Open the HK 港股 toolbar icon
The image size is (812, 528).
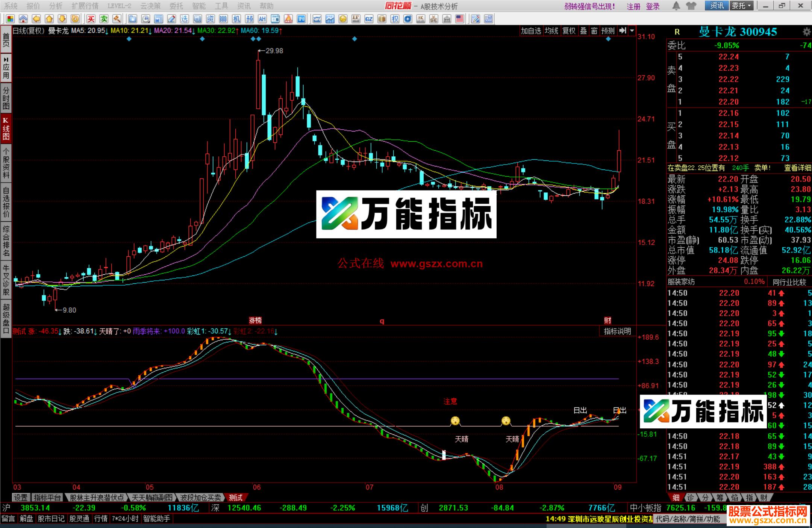421,19
